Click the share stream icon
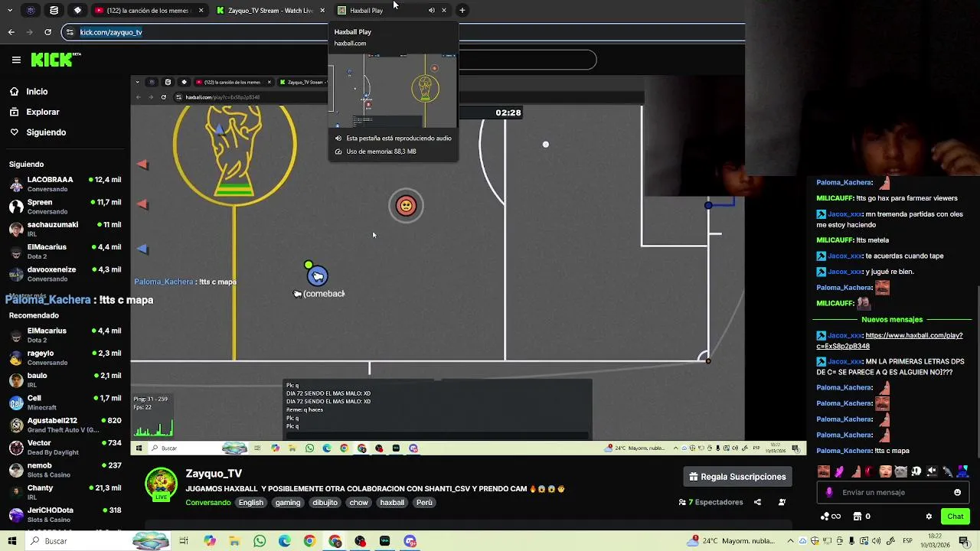 tap(757, 502)
